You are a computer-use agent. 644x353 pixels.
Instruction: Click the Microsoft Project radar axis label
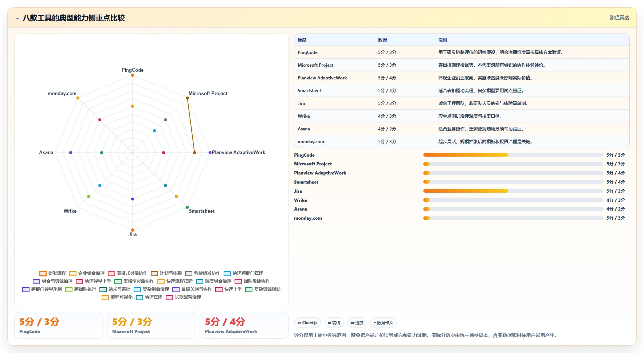pos(208,93)
